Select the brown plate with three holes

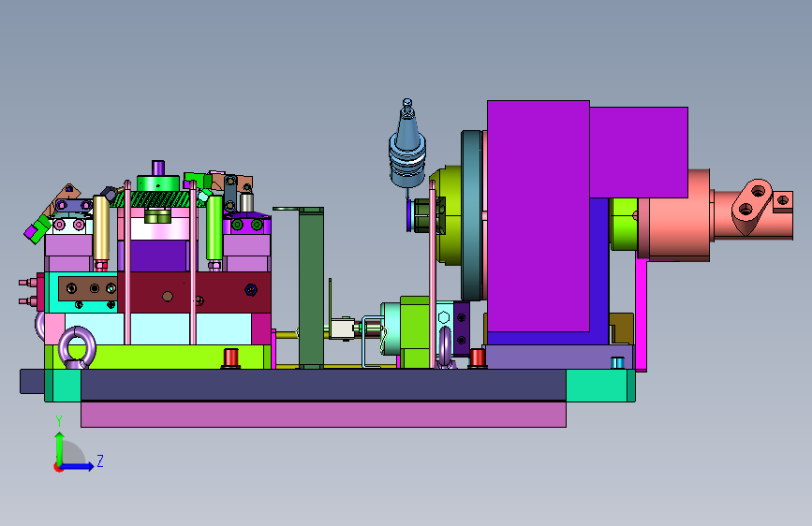[x=87, y=289]
